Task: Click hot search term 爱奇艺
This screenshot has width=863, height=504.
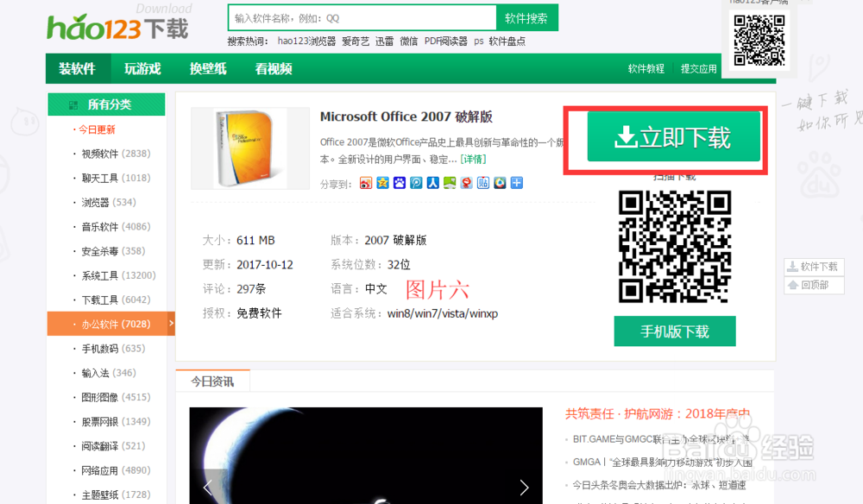Action: [x=356, y=41]
